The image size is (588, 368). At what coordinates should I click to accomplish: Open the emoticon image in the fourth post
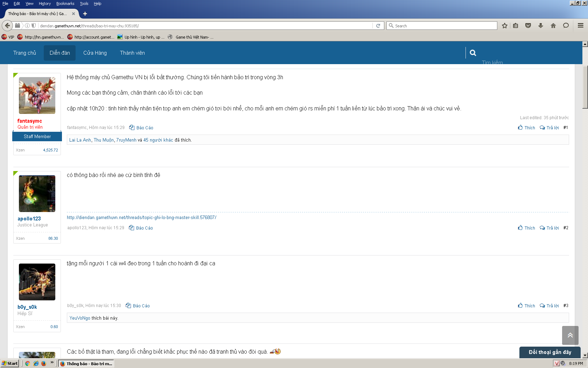point(275,351)
